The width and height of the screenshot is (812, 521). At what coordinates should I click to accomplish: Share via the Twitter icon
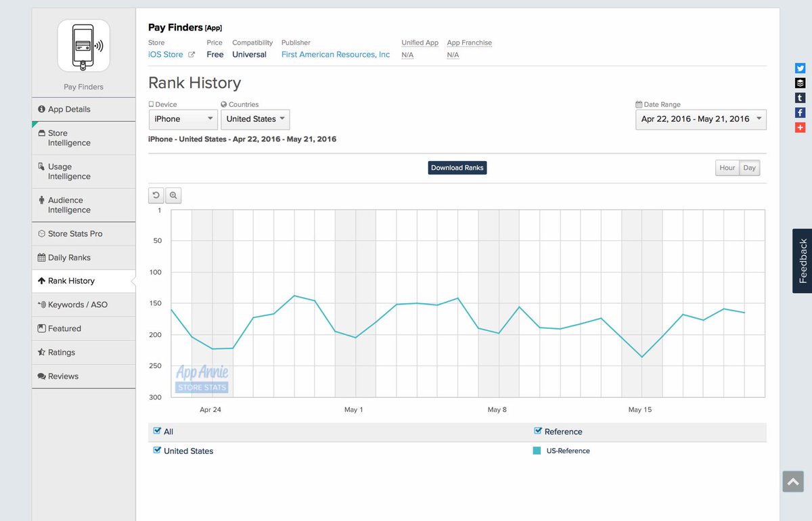pyautogui.click(x=800, y=68)
